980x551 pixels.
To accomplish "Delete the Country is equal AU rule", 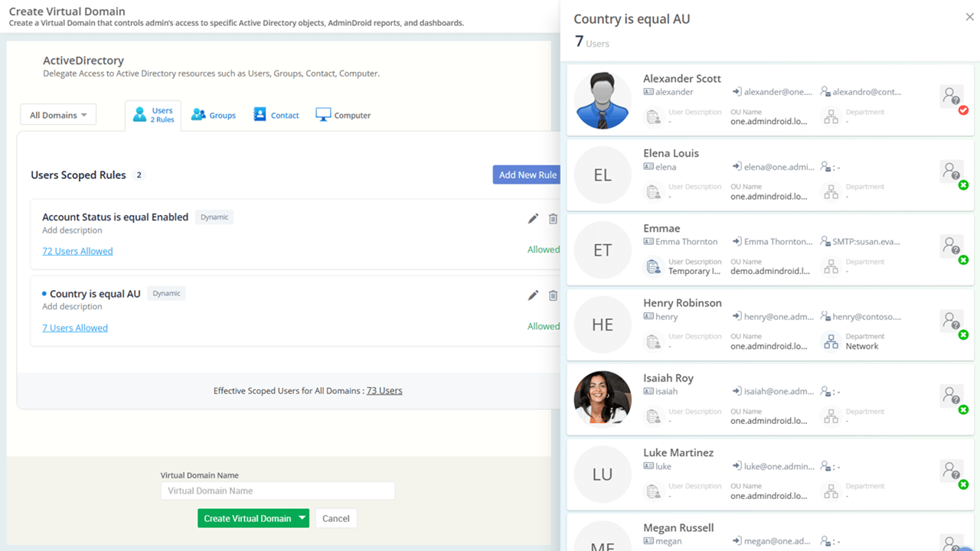I will [553, 295].
